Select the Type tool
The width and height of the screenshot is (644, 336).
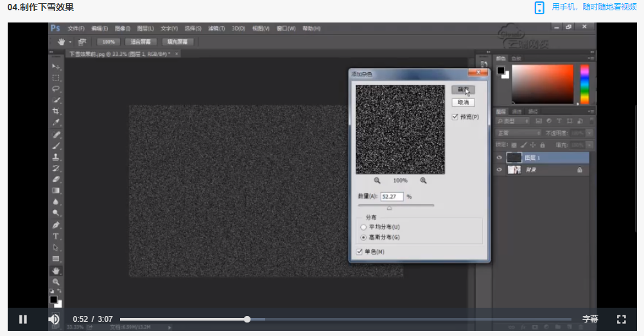point(56,236)
